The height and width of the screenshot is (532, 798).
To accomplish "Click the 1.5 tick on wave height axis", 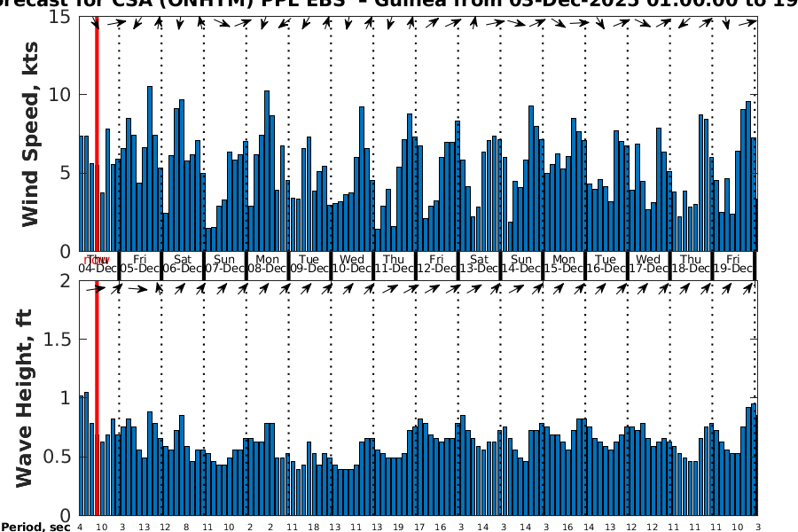I will coord(57,340).
